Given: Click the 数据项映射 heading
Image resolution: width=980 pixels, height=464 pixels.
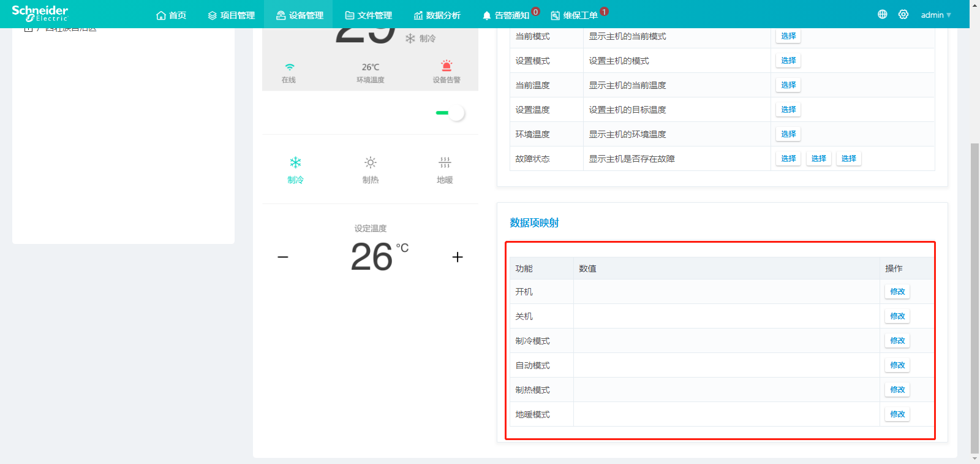Looking at the screenshot, I should point(534,222).
